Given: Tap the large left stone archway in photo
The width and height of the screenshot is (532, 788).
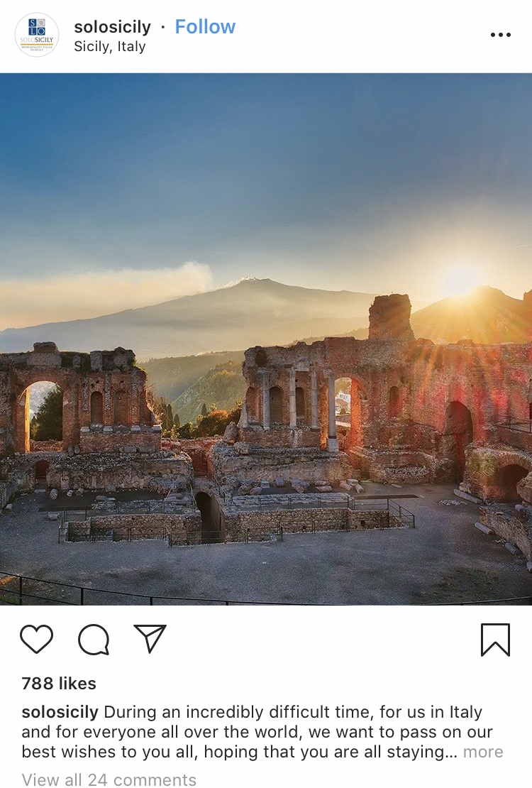Looking at the screenshot, I should [x=43, y=416].
